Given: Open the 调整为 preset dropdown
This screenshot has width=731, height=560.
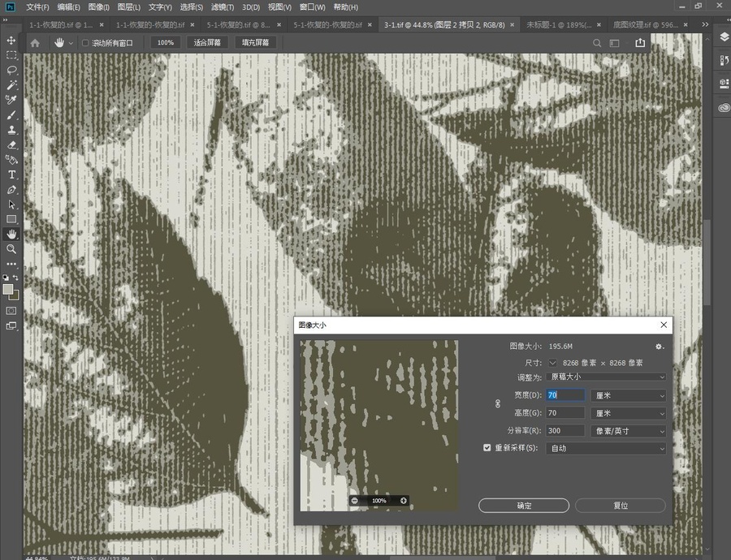Looking at the screenshot, I should pyautogui.click(x=606, y=377).
